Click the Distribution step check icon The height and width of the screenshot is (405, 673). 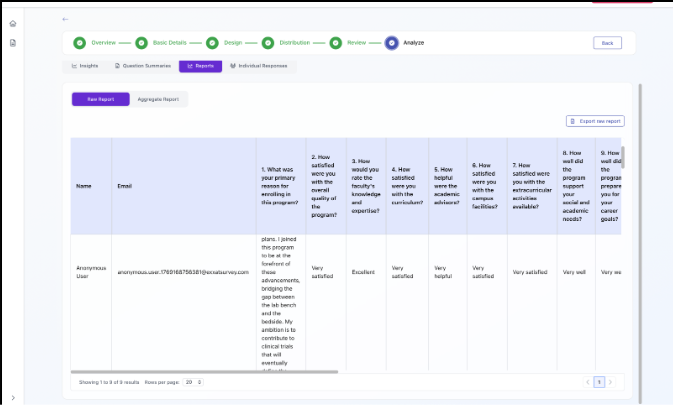pyautogui.click(x=268, y=43)
